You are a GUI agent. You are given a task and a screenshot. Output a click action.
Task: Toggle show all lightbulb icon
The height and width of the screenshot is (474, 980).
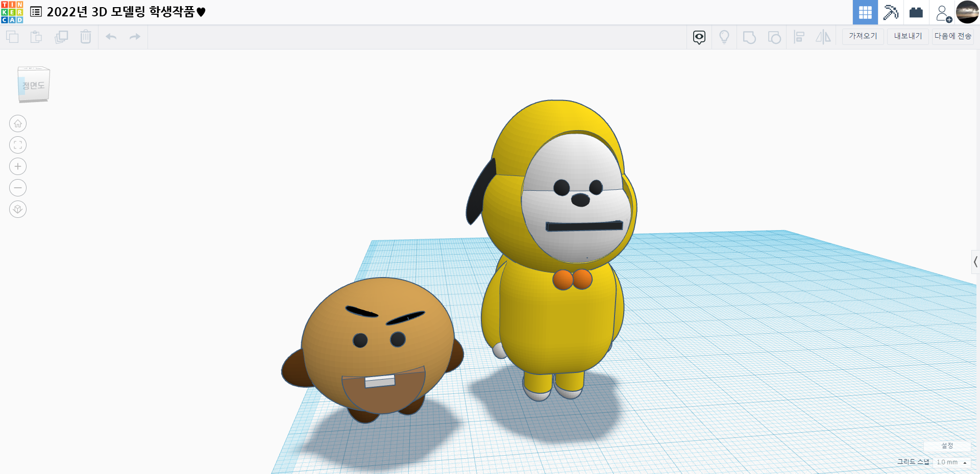724,37
